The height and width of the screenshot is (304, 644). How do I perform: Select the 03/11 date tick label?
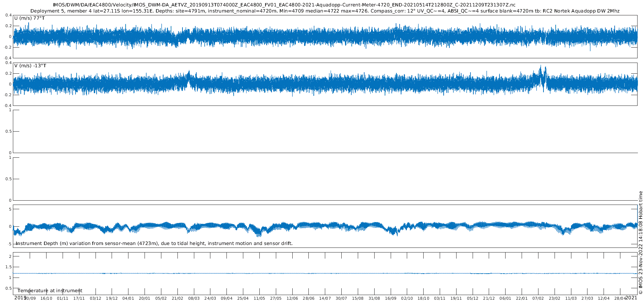[440, 298]
